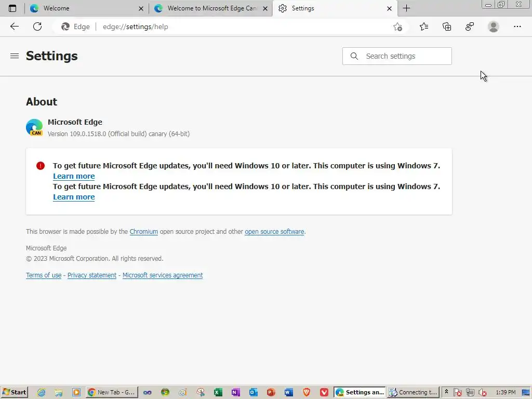Open the Settings hamburger menu
This screenshot has width=532, height=399.
pyautogui.click(x=14, y=56)
